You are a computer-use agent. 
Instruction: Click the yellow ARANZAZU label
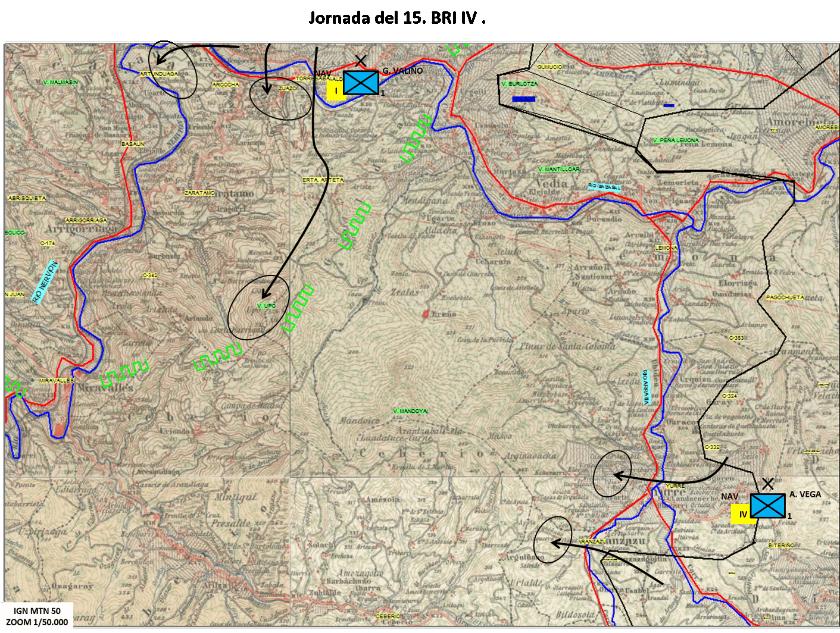(593, 541)
